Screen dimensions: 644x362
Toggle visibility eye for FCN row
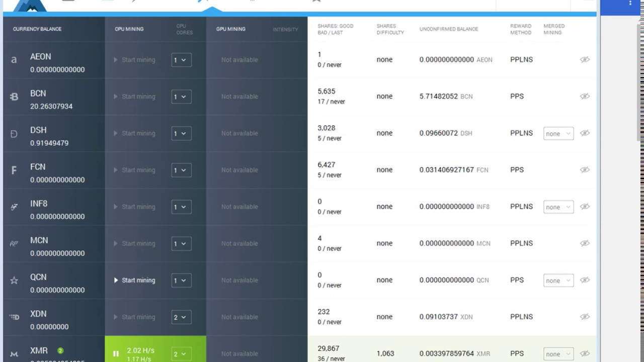point(585,169)
